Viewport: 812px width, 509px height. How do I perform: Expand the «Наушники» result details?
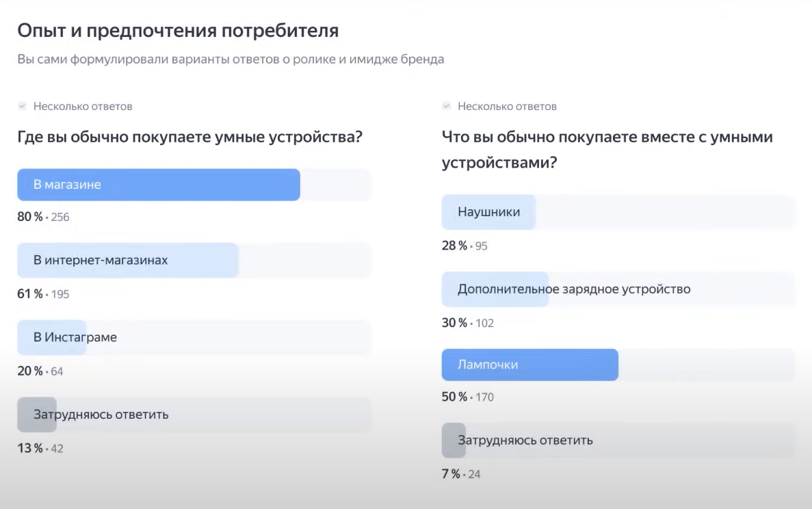(x=489, y=212)
